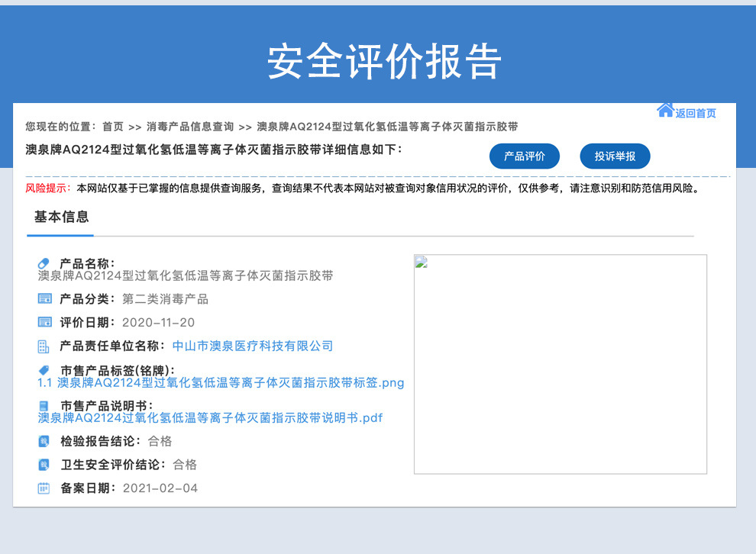
Task: Click the tag icon beside 市售产品标签
Action: (x=44, y=370)
